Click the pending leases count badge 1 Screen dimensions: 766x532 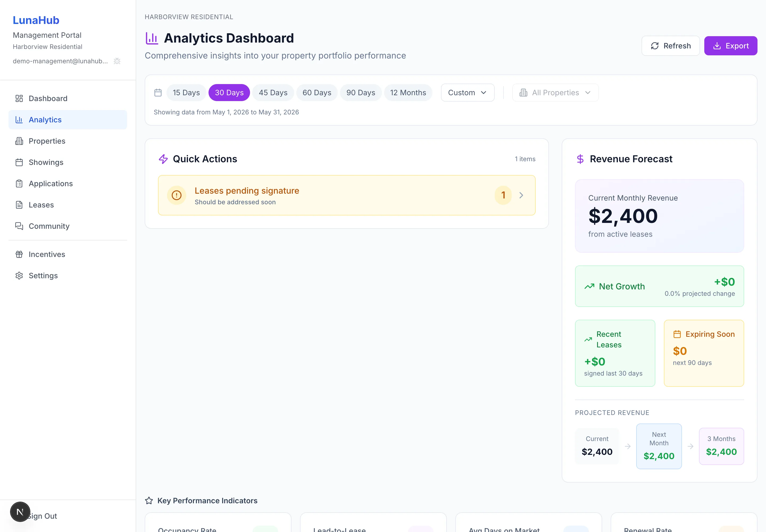(x=503, y=195)
